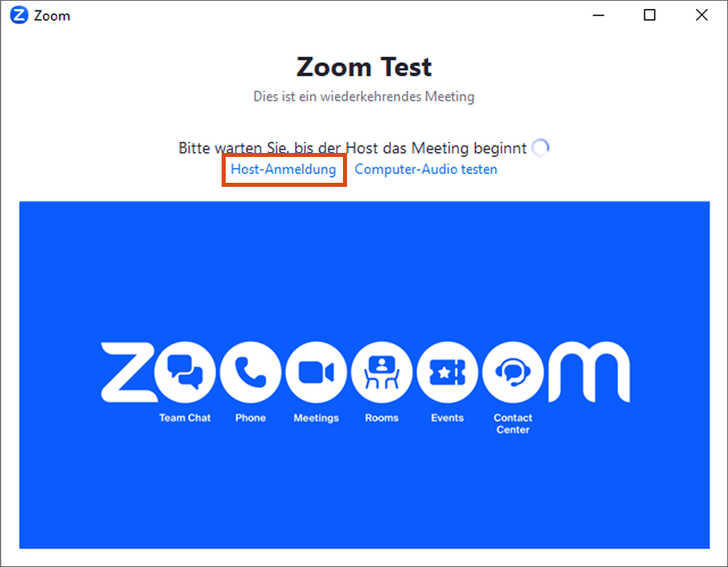The image size is (728, 567).
Task: Click the Computer-Audio testen link
Action: pos(425,170)
